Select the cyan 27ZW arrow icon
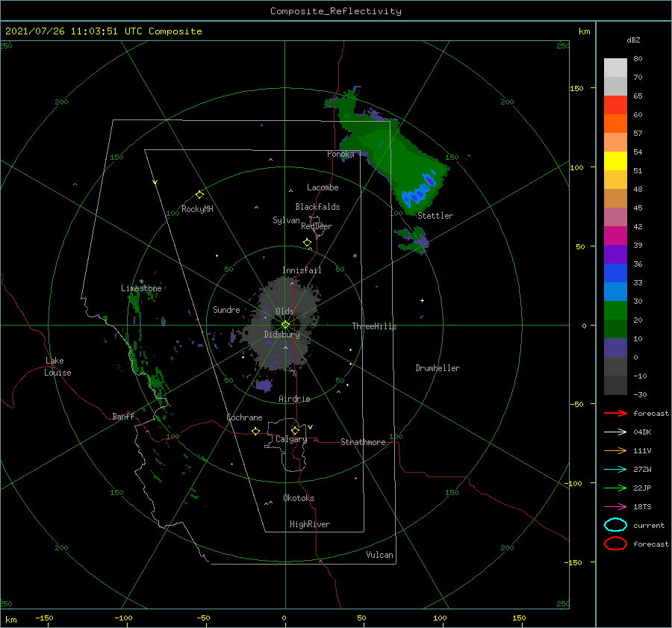Viewport: 672px width, 628px height. pyautogui.click(x=615, y=470)
